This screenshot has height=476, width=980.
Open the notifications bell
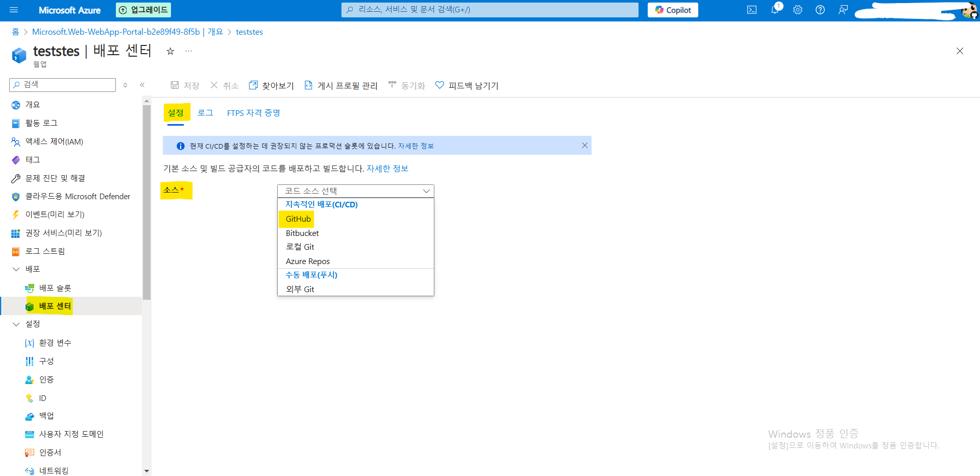tap(775, 10)
